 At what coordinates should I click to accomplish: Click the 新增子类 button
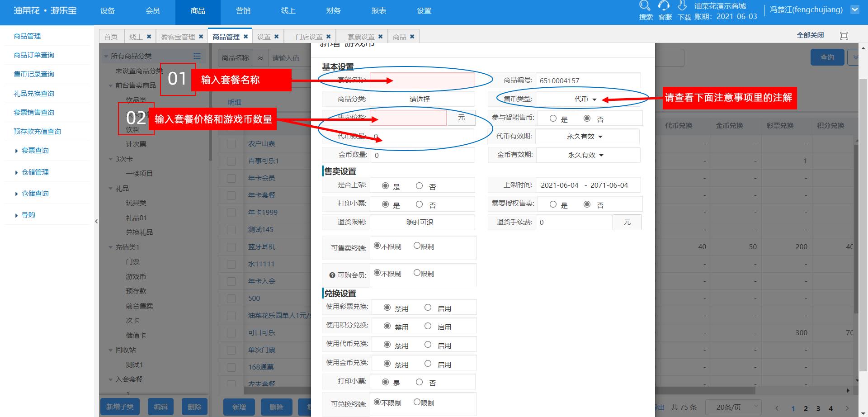point(120,407)
